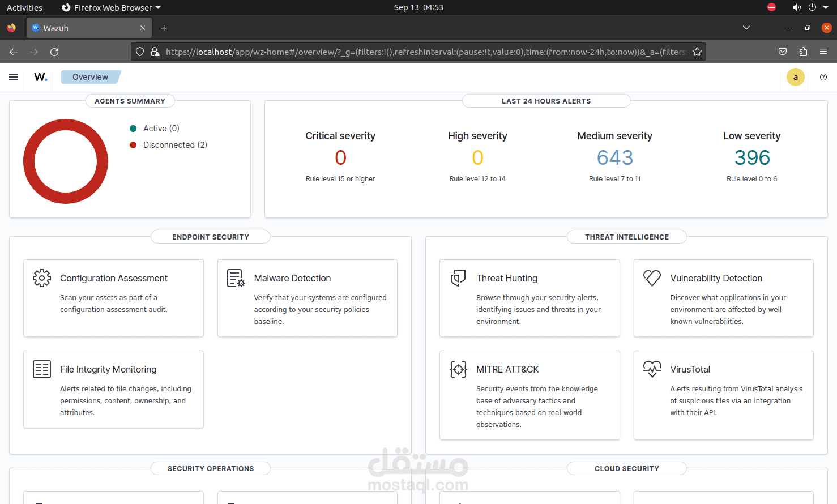Image resolution: width=837 pixels, height=504 pixels.
Task: Open the help icon in top right
Action: (x=823, y=77)
